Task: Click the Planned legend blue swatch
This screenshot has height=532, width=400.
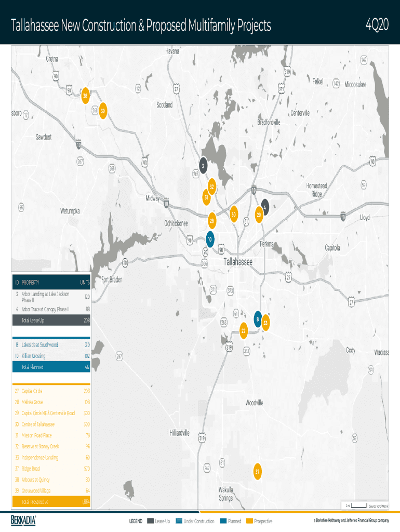Action: point(223,521)
